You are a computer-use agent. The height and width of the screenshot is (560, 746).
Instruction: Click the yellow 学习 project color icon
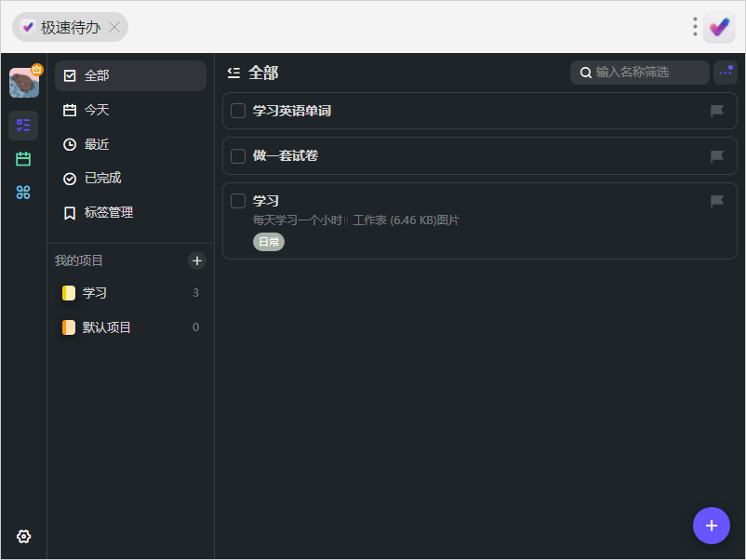click(x=69, y=293)
